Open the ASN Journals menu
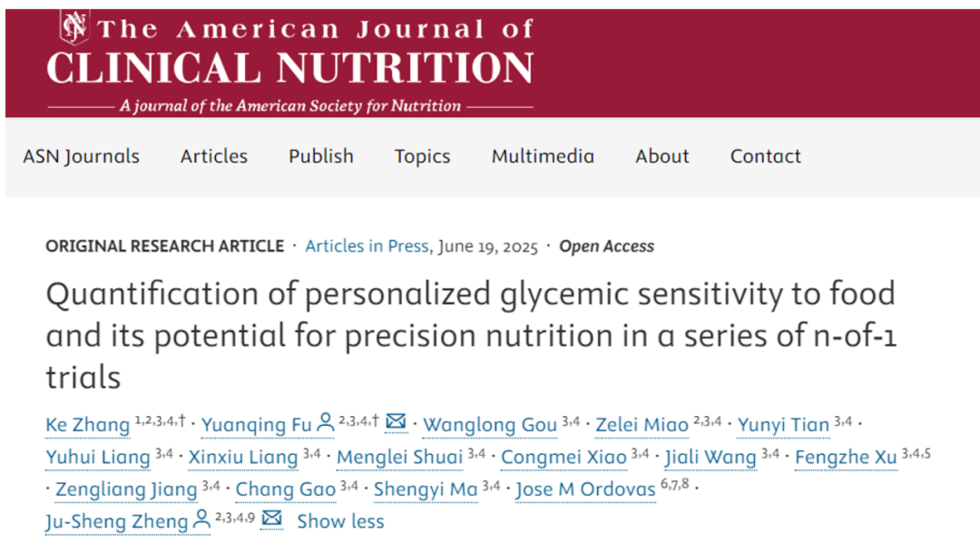980x553 pixels. (82, 156)
